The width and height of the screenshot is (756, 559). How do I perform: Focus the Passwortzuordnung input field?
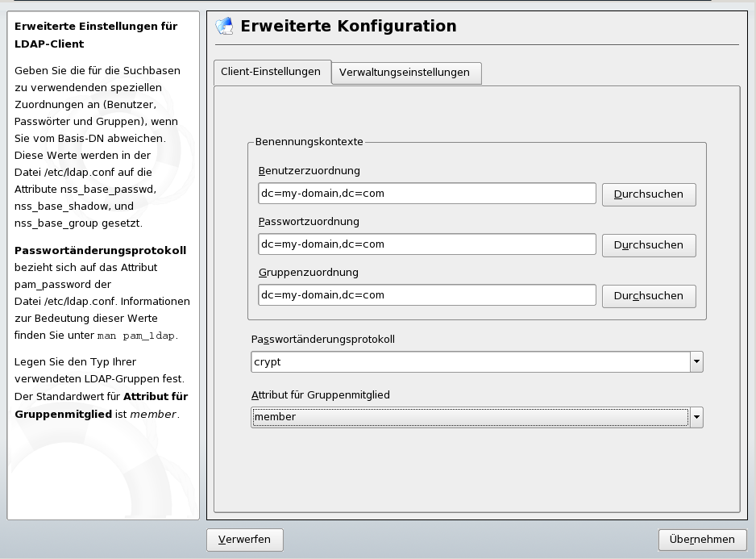click(x=427, y=244)
